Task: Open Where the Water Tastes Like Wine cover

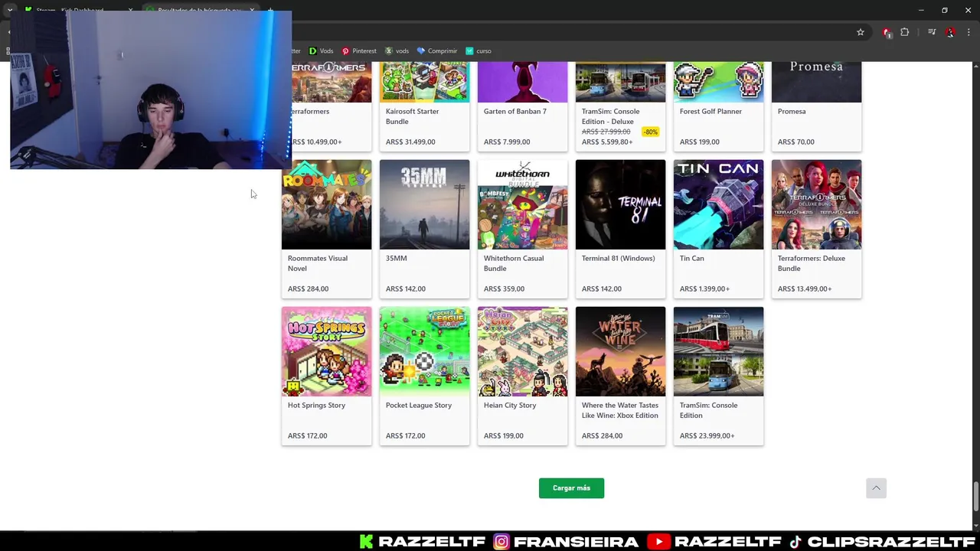Action: click(x=620, y=351)
